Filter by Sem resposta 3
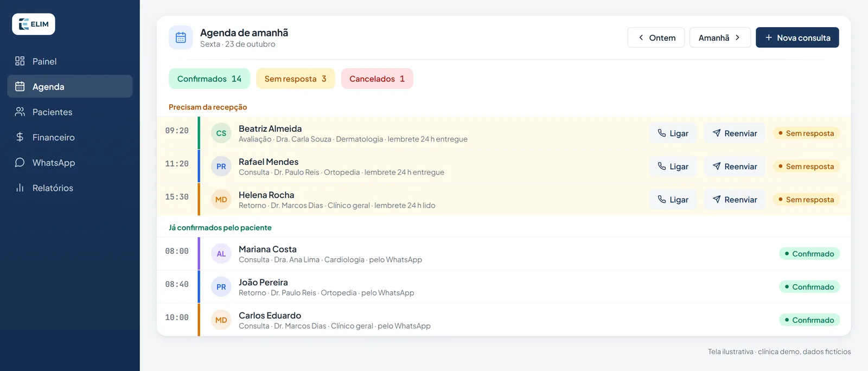The width and height of the screenshot is (868, 371). tap(296, 79)
